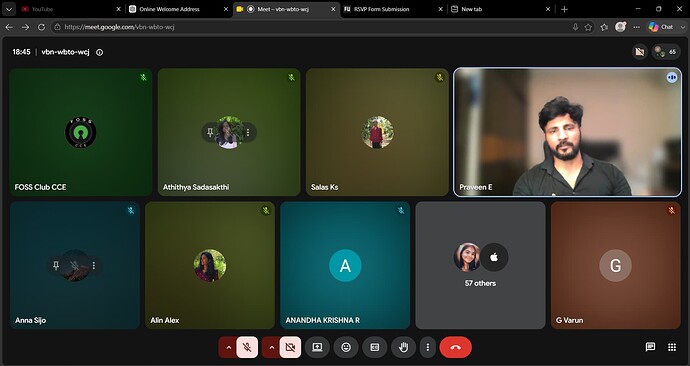This screenshot has width=690, height=366.
Task: Turn on closed captions
Action: 374,348
